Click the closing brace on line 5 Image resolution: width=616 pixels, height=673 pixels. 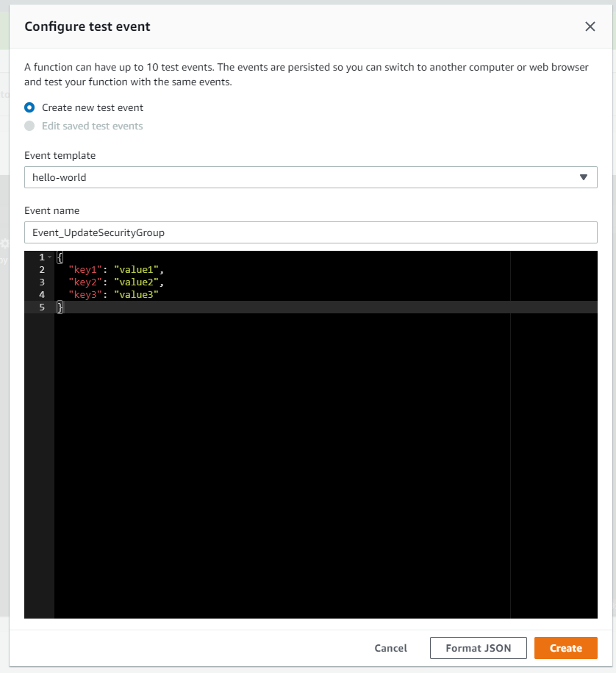coord(60,307)
